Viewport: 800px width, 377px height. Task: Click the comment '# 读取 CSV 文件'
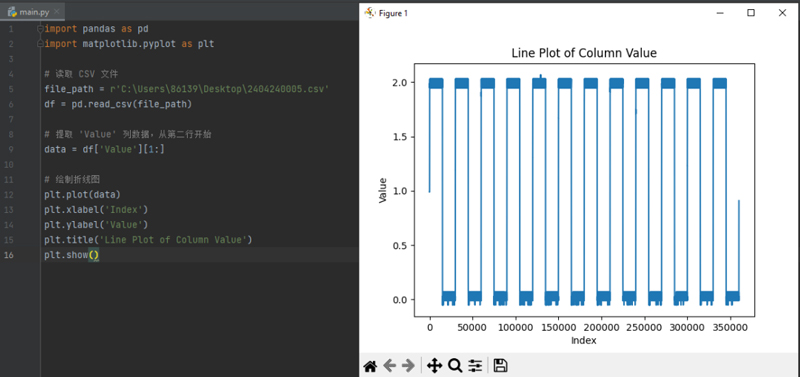click(82, 74)
